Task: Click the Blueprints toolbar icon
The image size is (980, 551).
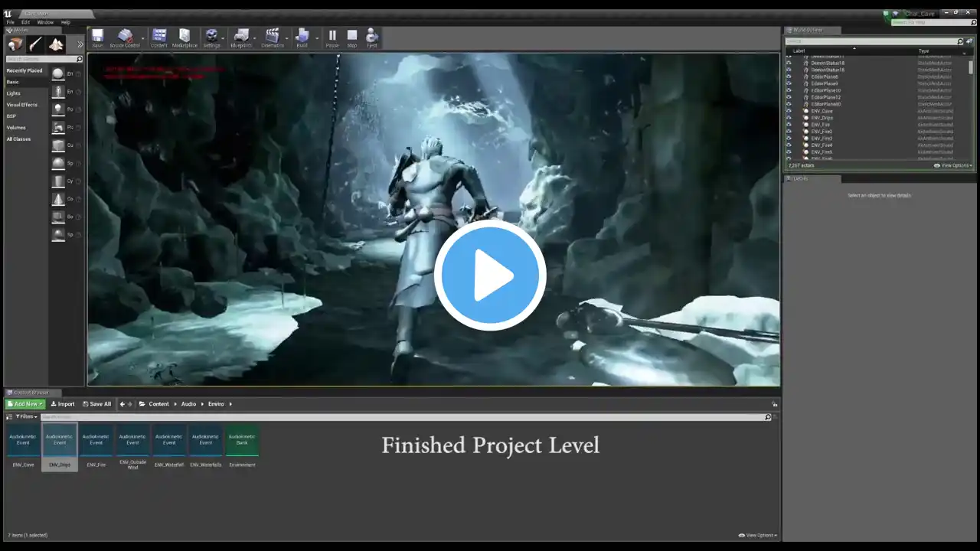Action: (241, 37)
